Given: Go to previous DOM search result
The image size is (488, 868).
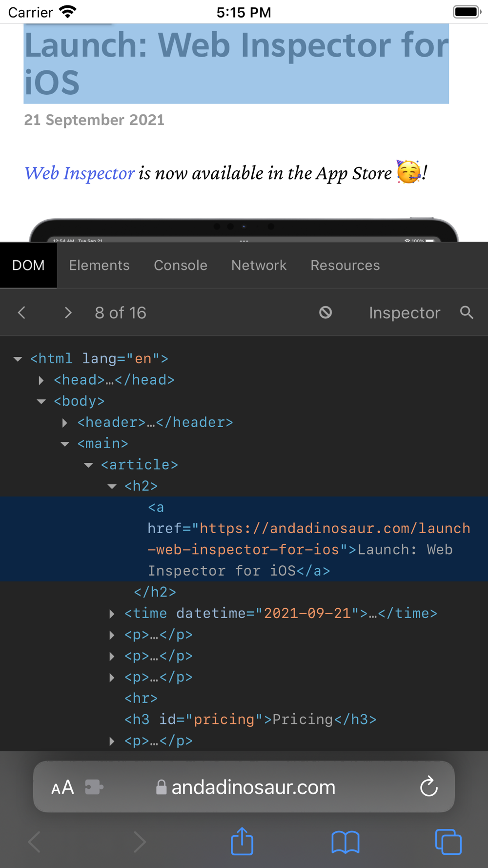Looking at the screenshot, I should (x=21, y=312).
